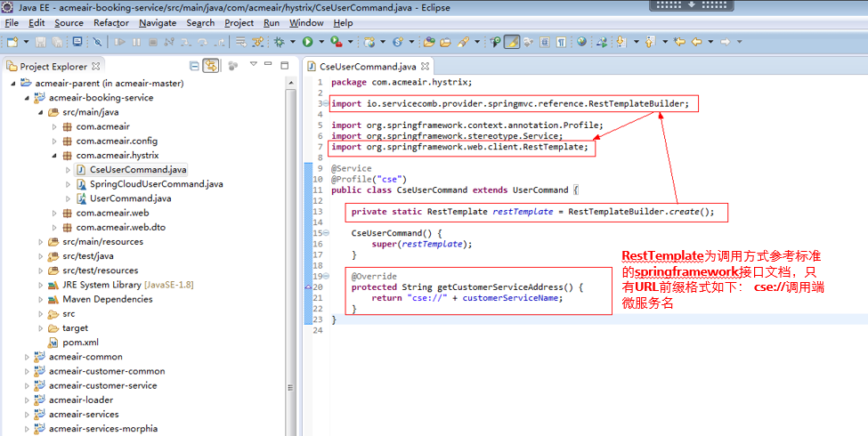Toggle Mark Occurrences highlighter button
868x436 pixels.
coord(512,42)
